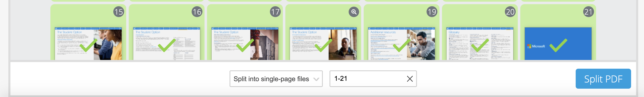The image size is (644, 97).
Task: Clear the page range with the X icon
Action: tap(409, 79)
